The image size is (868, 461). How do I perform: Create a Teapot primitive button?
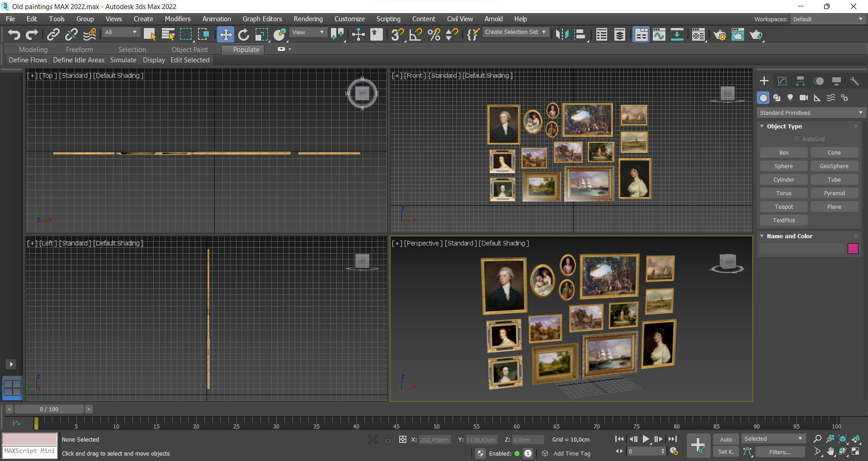(x=783, y=207)
